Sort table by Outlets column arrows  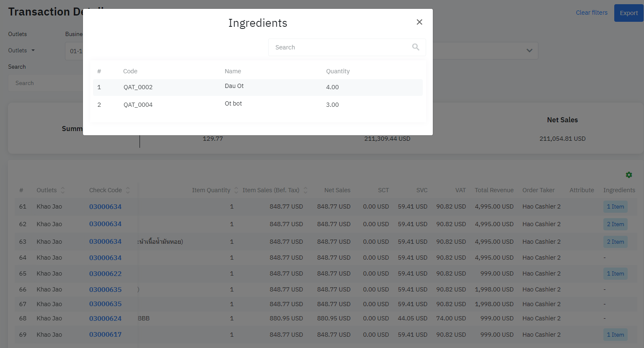pyautogui.click(x=63, y=190)
